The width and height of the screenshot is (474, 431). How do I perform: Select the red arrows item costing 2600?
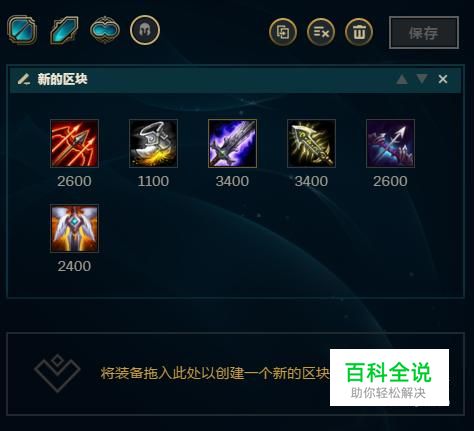pyautogui.click(x=74, y=143)
